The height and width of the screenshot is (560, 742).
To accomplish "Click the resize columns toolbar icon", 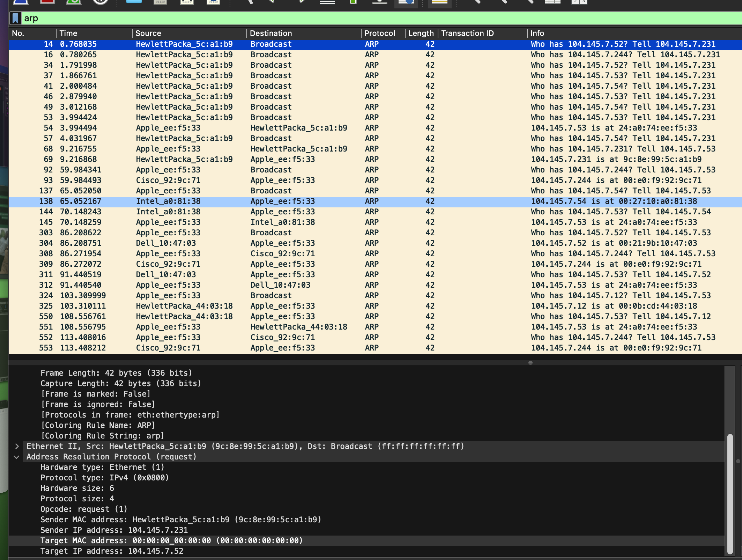I will (552, 2).
